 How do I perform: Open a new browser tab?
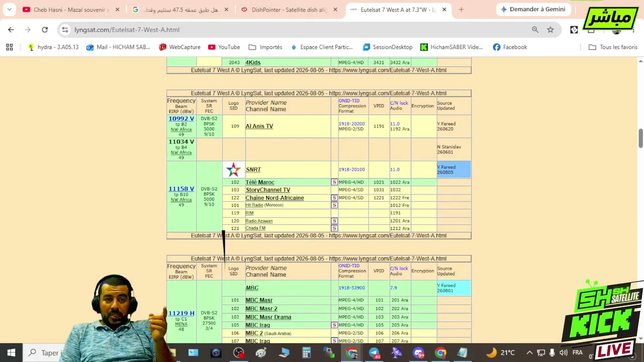click(x=461, y=9)
